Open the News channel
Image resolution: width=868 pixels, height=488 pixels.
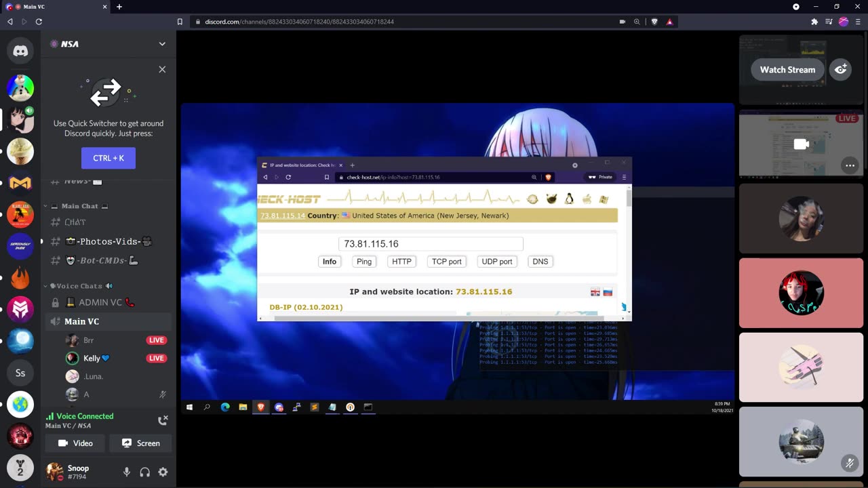pos(108,182)
